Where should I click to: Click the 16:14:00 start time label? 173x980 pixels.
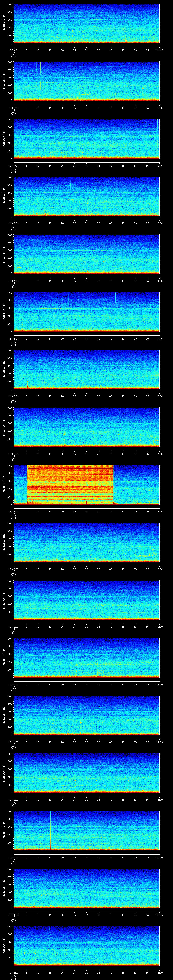13,915
